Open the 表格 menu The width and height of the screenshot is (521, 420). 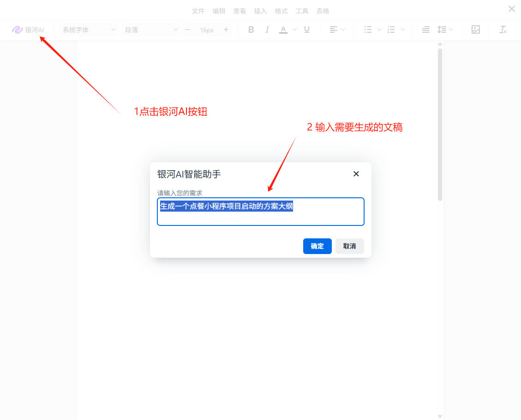coord(323,11)
